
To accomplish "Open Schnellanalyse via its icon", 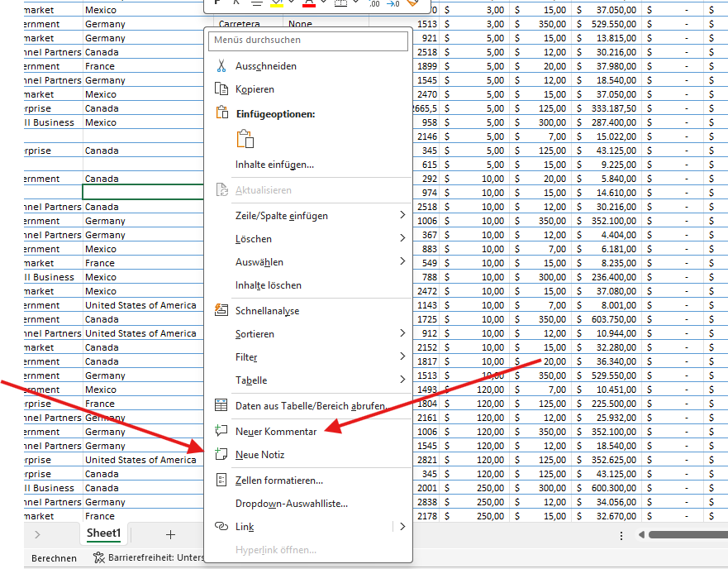I will (221, 311).
